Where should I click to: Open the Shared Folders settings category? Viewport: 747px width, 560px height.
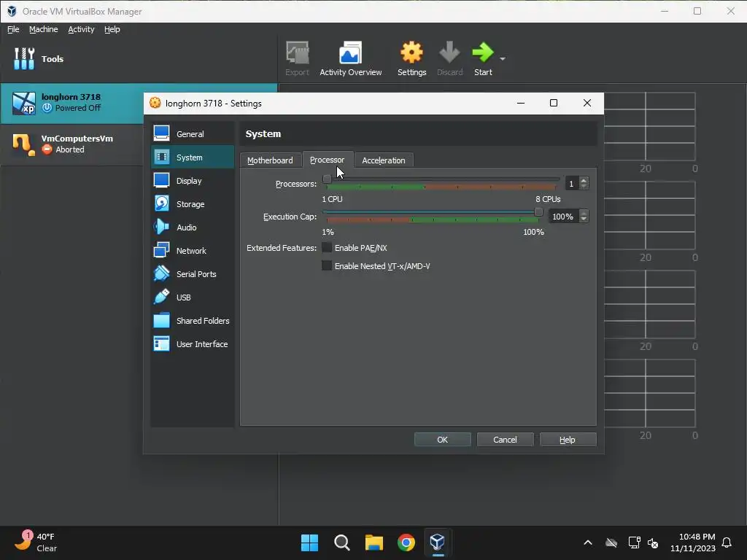pos(193,321)
